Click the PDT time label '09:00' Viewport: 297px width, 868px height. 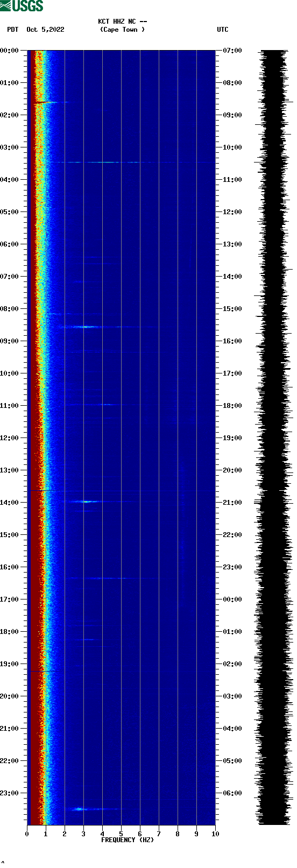pyautogui.click(x=10, y=341)
